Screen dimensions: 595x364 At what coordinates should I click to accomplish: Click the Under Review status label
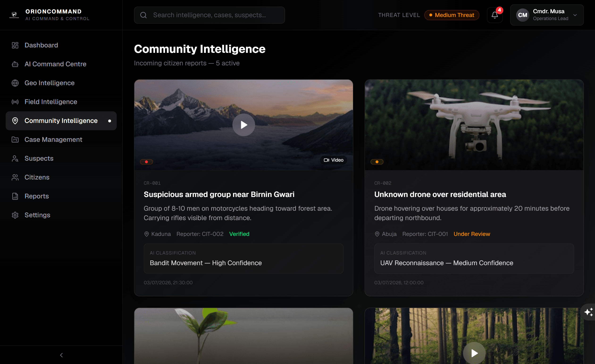click(x=472, y=234)
